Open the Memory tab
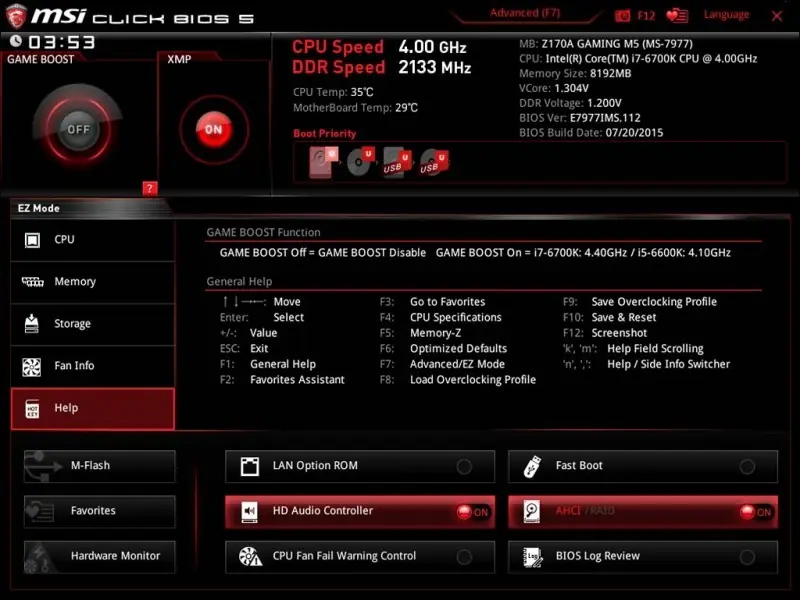This screenshot has height=600, width=800. click(93, 282)
